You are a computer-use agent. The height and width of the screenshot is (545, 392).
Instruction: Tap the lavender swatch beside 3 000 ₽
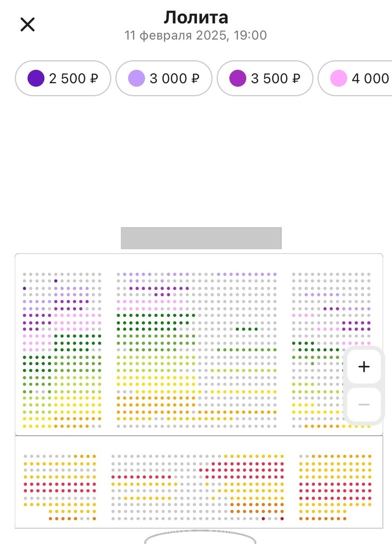pos(137,78)
